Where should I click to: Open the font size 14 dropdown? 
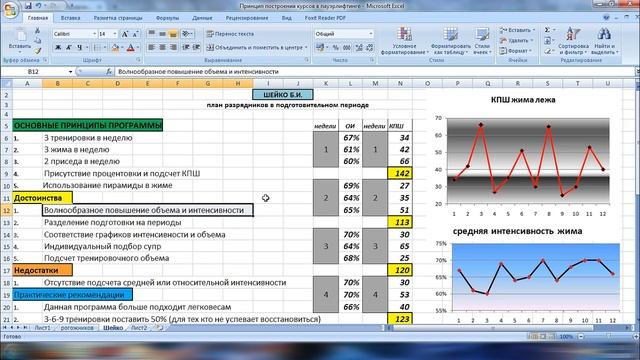pyautogui.click(x=115, y=34)
